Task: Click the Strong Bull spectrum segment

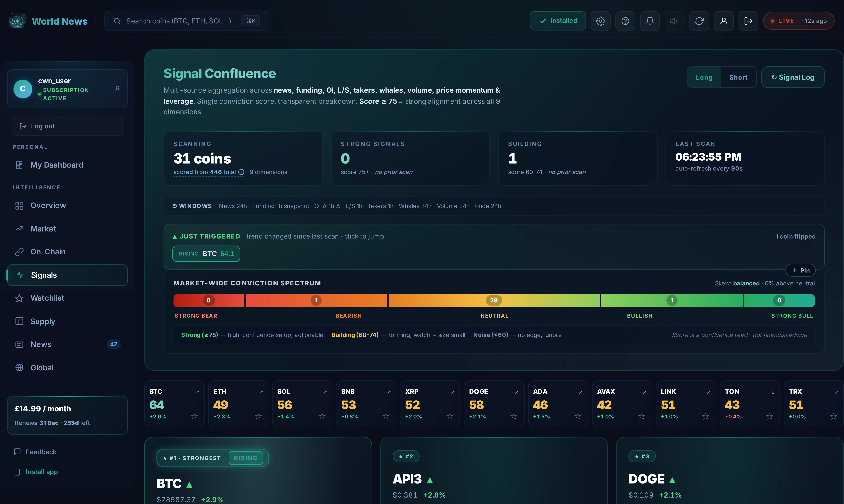Action: 780,300
